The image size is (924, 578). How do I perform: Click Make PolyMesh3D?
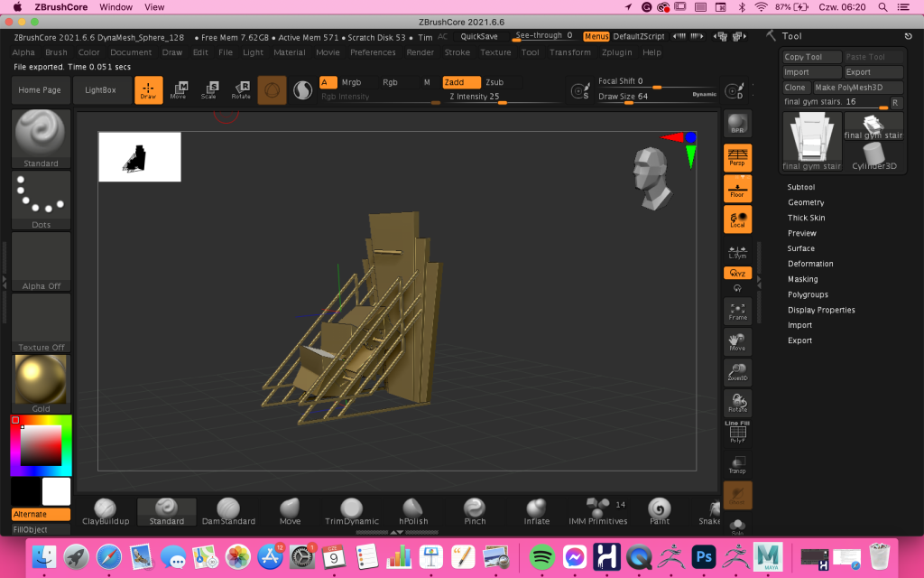[x=857, y=88]
